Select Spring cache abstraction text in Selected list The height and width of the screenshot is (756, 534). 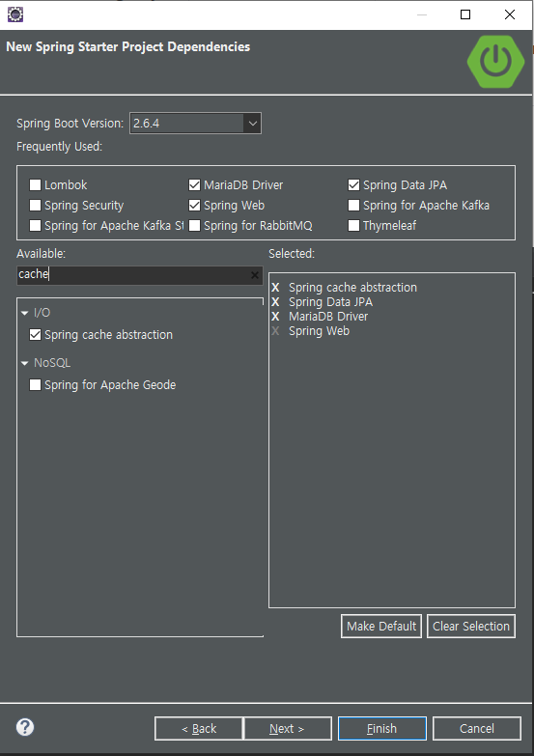click(x=352, y=288)
